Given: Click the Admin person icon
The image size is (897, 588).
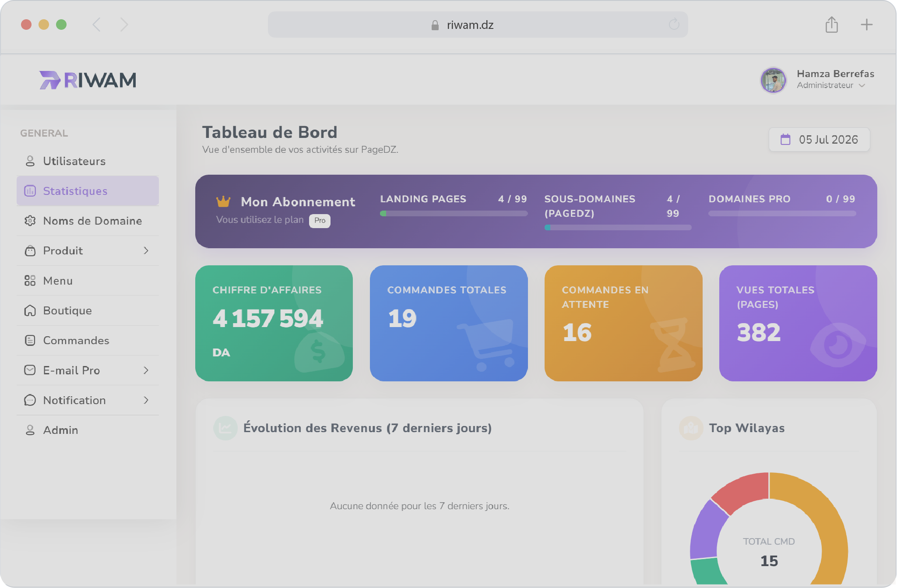Looking at the screenshot, I should pyautogui.click(x=30, y=430).
